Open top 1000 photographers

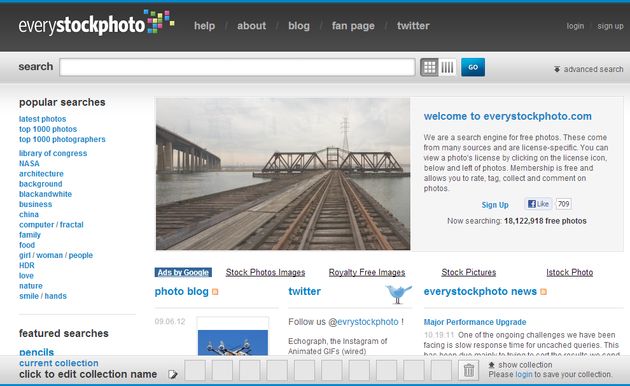62,139
